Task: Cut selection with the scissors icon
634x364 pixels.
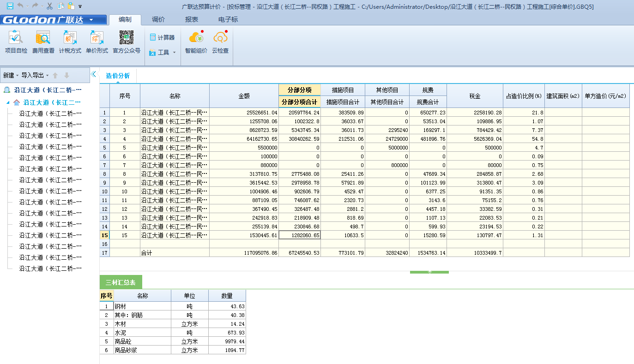Action: click(x=49, y=6)
